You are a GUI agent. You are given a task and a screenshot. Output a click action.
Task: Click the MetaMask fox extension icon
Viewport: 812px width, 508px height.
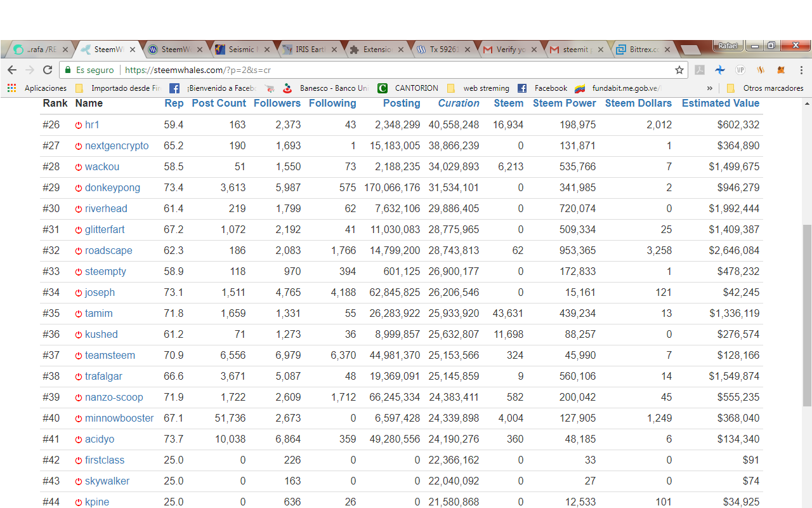point(781,70)
